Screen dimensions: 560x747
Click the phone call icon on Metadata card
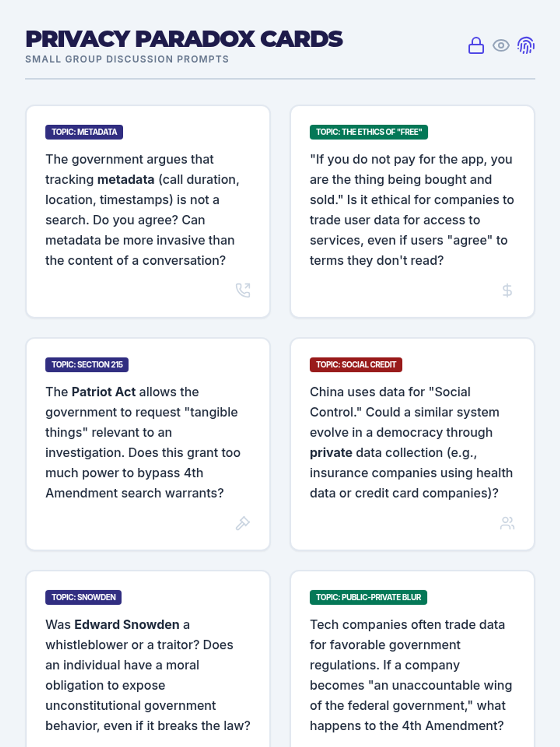243,290
